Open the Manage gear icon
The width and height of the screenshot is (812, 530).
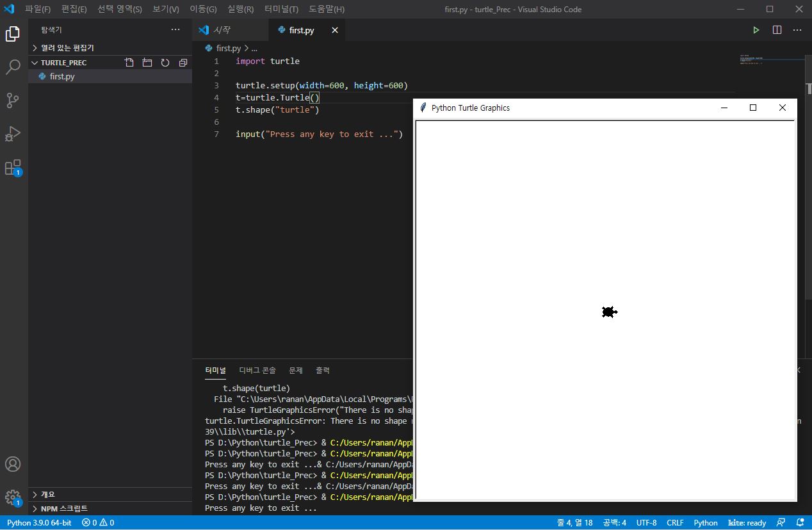point(13,497)
